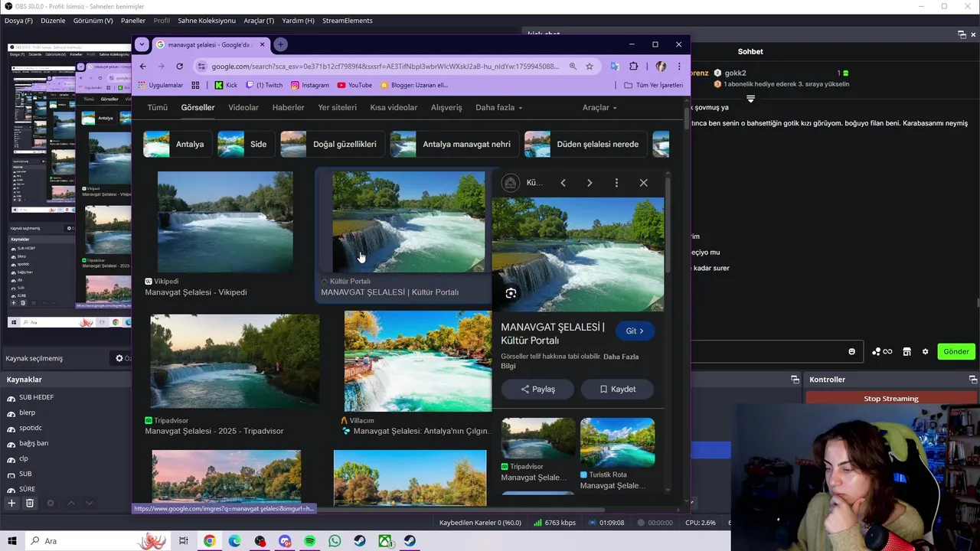This screenshot has width=980, height=551.
Task: Bookmark this page with the star icon
Action: 590,67
